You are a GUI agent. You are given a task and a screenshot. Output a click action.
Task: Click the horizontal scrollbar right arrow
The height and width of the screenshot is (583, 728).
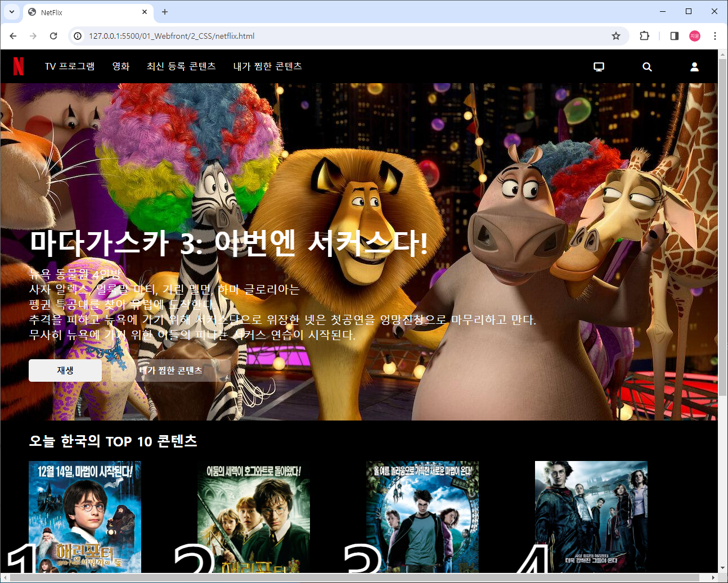click(713, 578)
